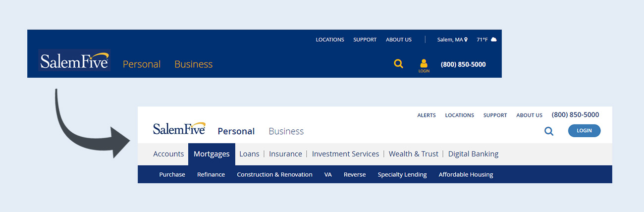Open the Accounts menu item
The width and height of the screenshot is (644, 212).
point(168,154)
